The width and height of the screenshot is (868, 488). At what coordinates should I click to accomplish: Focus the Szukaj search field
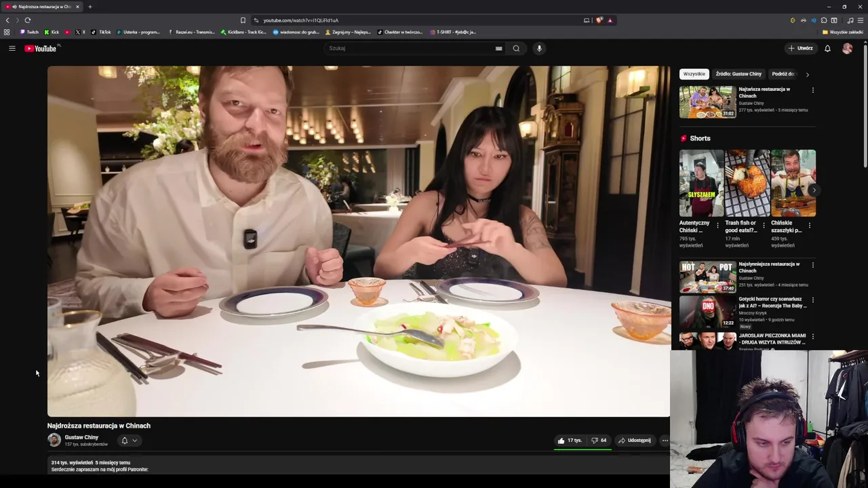tap(410, 48)
